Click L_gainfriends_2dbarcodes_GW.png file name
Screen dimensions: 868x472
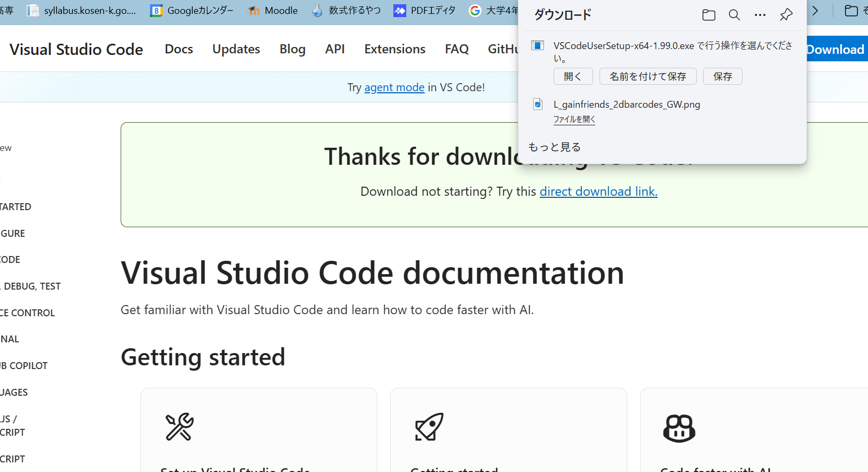pos(627,105)
